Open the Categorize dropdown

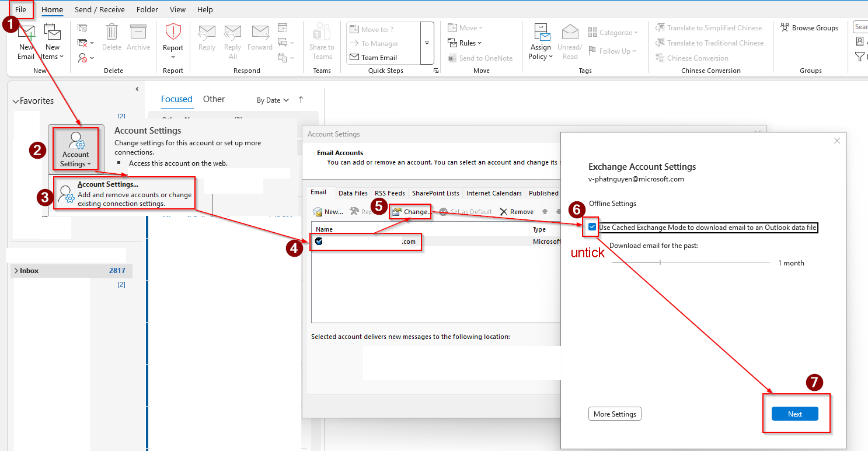(x=613, y=33)
